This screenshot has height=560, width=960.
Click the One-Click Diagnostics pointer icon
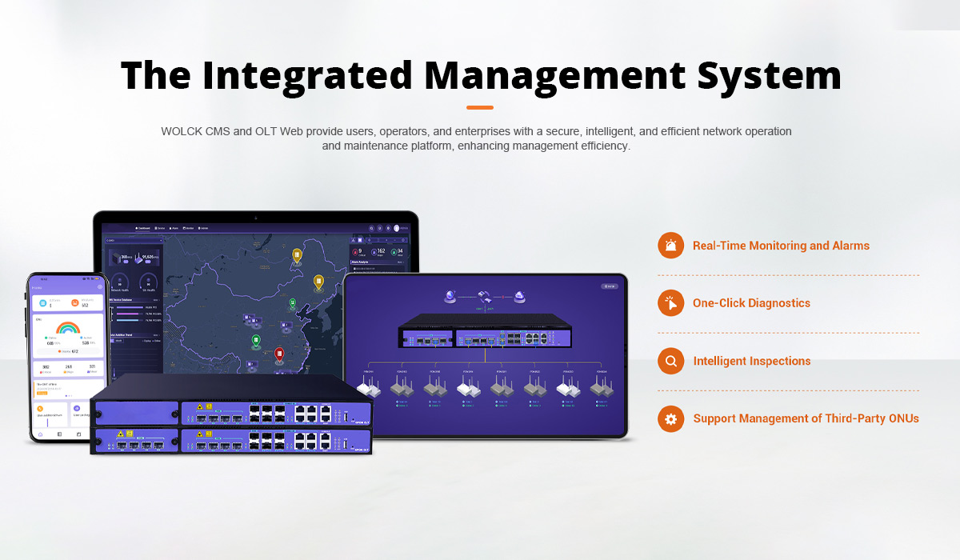[x=670, y=303]
